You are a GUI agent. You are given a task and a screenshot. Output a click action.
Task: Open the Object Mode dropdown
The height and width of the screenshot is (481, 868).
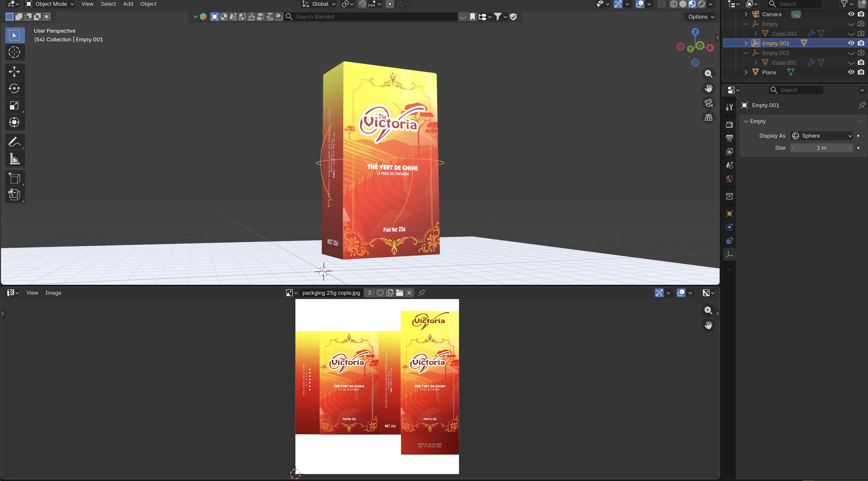point(50,4)
